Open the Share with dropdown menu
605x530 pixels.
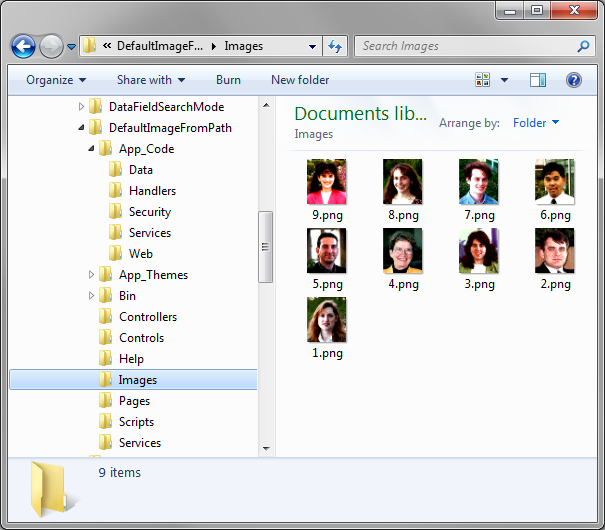click(x=151, y=80)
